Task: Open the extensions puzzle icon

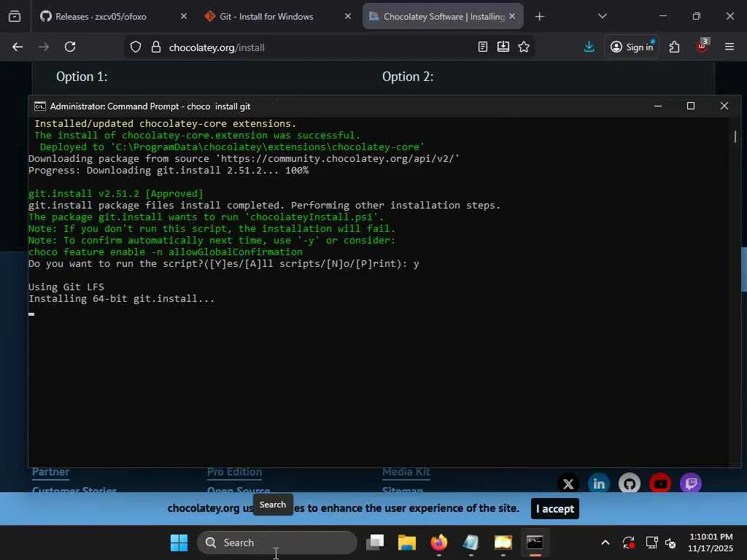Action: click(x=674, y=47)
